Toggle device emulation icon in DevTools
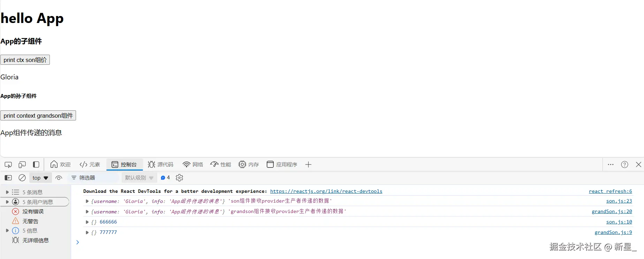The width and height of the screenshot is (644, 259). tap(22, 165)
